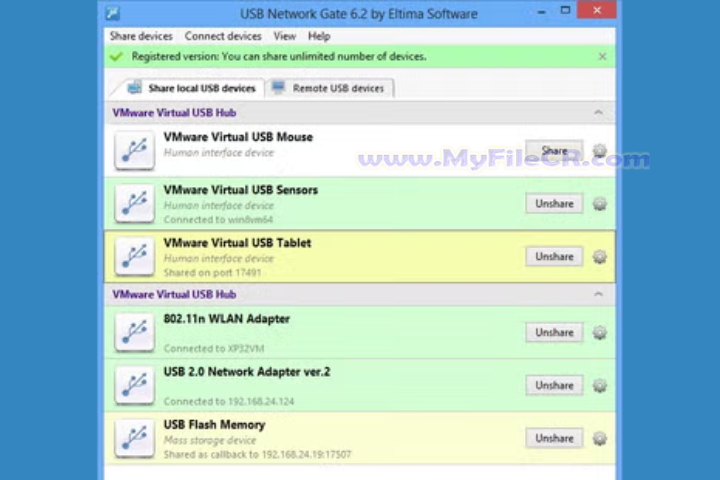Select the VMware Virtual USB Sensors name
Viewport: 720px width, 480px height.
pyautogui.click(x=241, y=190)
